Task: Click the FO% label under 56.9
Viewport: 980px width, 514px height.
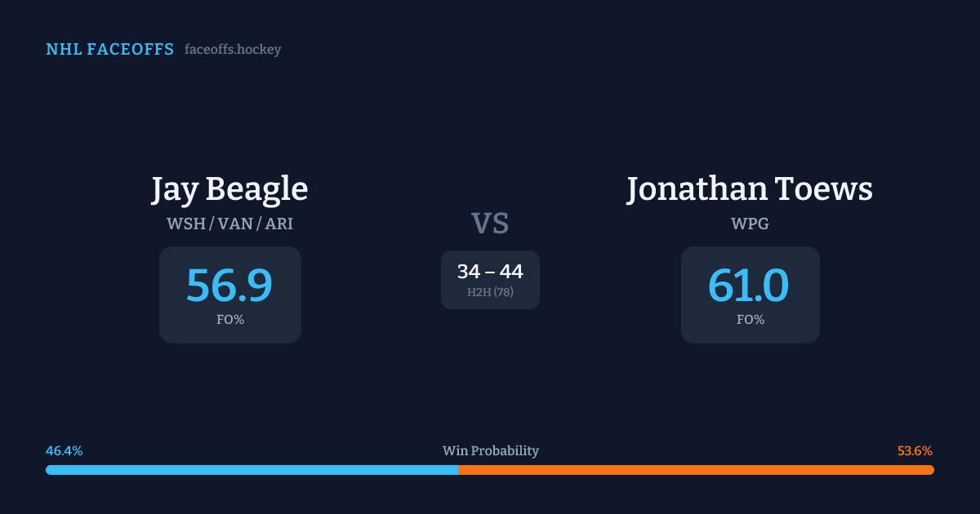Action: (x=230, y=320)
